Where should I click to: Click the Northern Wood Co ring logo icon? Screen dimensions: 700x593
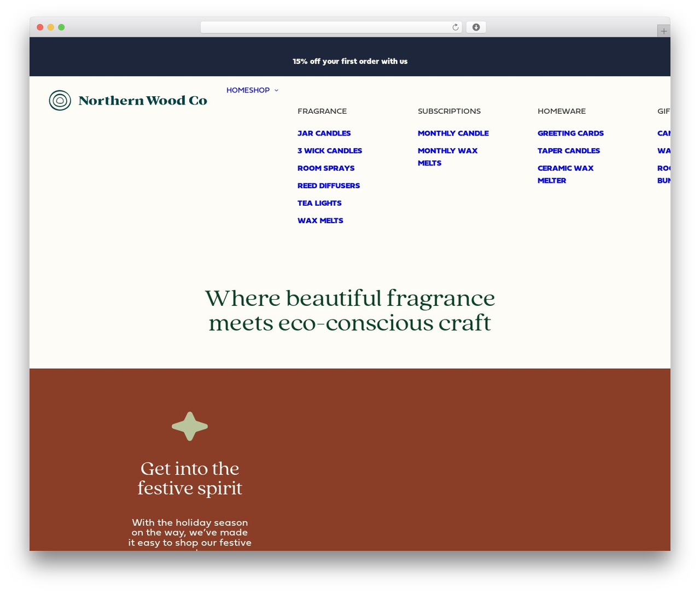pos(60,101)
